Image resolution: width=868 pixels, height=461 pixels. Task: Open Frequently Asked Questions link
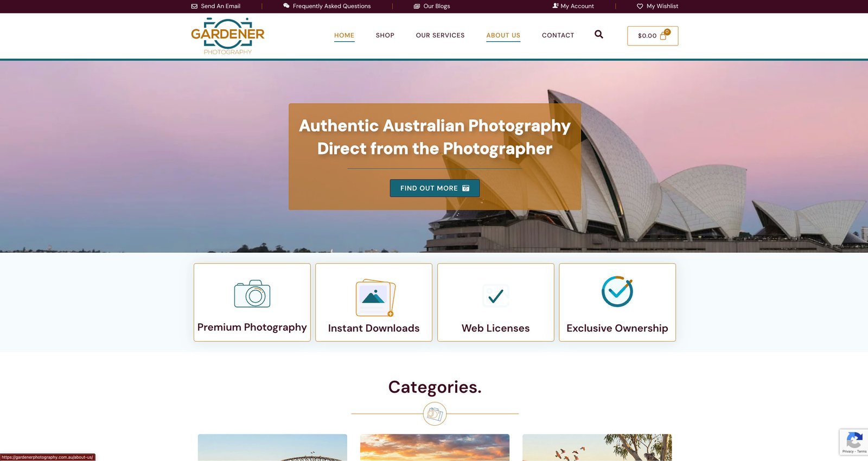click(x=327, y=6)
